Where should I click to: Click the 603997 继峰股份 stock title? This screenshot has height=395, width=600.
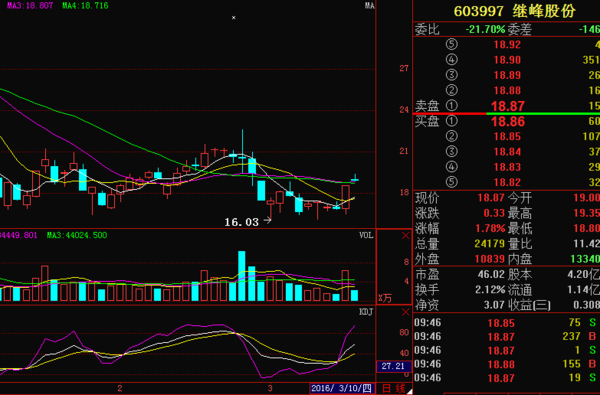(x=515, y=11)
